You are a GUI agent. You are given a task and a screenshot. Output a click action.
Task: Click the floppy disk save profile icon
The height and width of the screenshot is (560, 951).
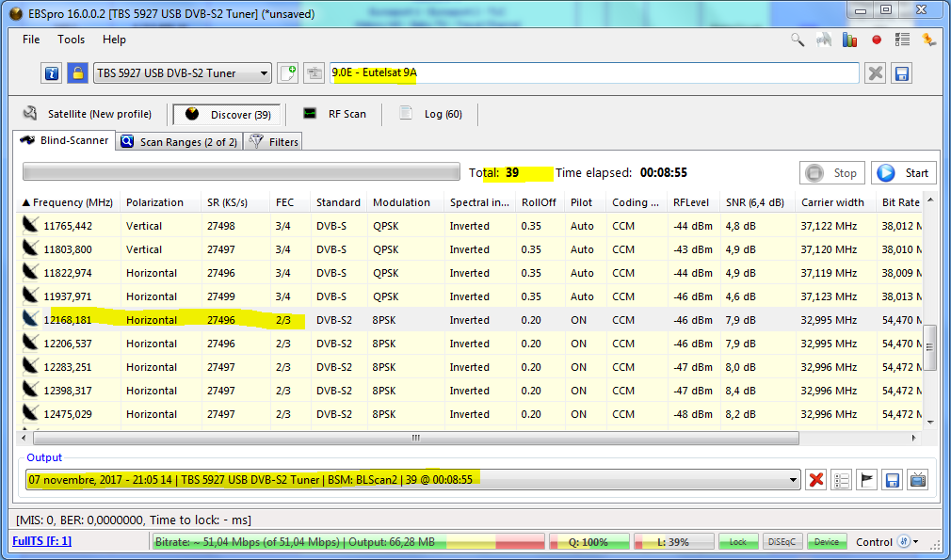(x=901, y=73)
